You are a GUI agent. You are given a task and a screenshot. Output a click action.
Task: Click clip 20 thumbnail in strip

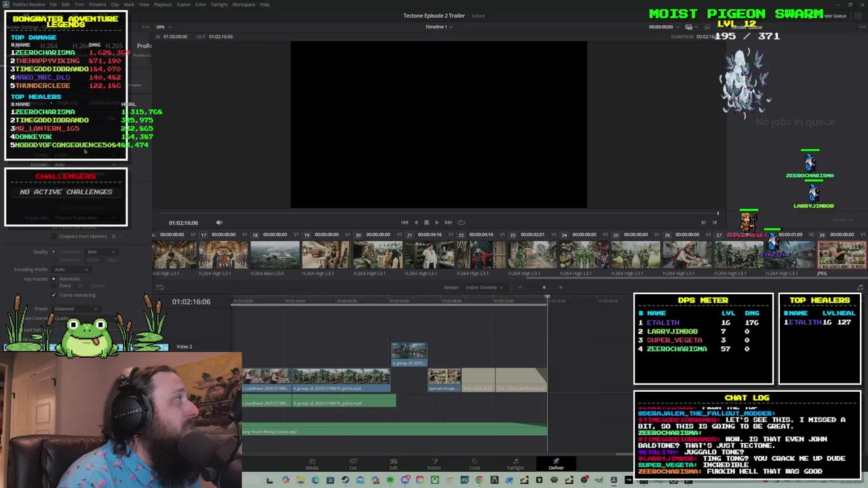pos(378,256)
